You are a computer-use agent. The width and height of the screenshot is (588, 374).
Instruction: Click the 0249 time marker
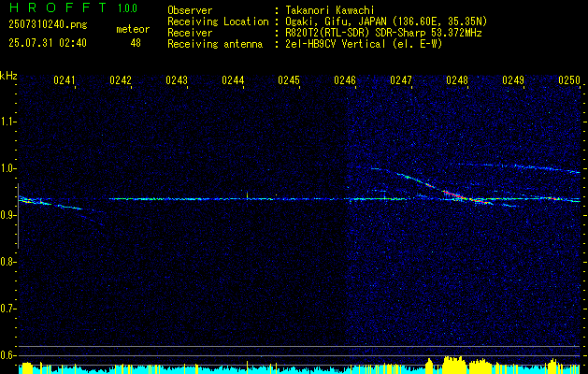coord(513,79)
